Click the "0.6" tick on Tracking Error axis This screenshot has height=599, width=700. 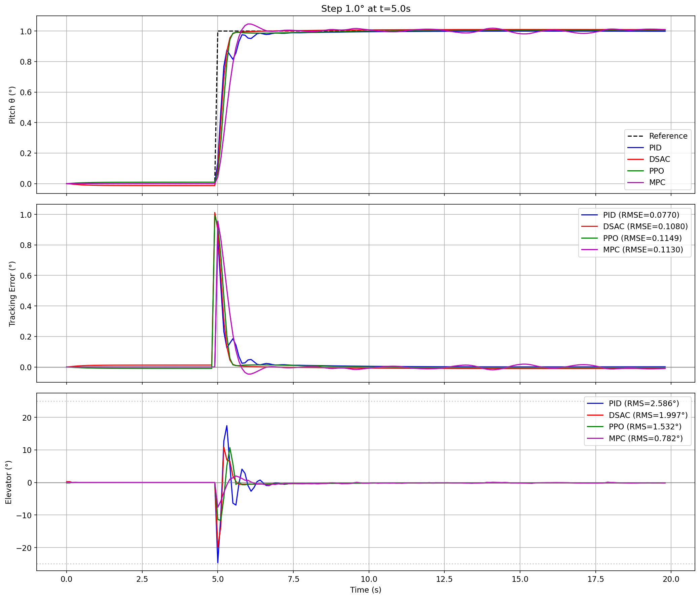tap(26, 276)
